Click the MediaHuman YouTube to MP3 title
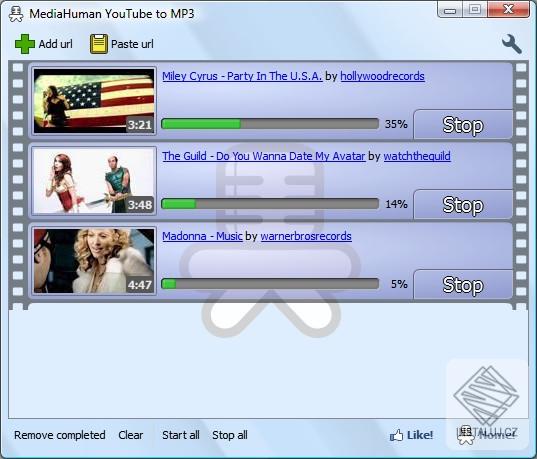The width and height of the screenshot is (537, 459). (x=112, y=14)
